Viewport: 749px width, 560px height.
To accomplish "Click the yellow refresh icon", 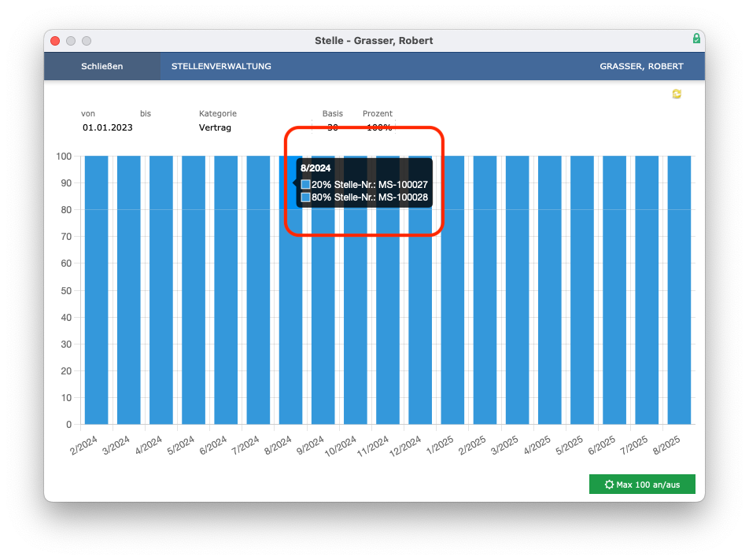I will [x=677, y=94].
